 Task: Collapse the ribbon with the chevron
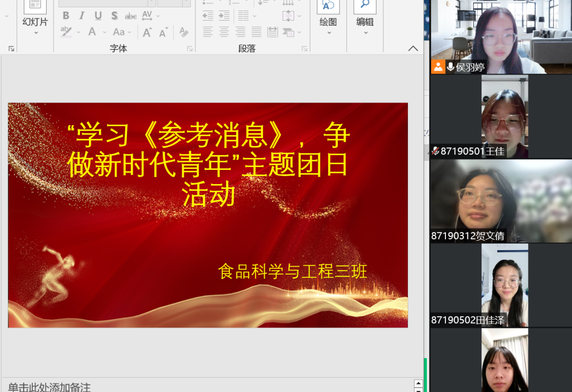click(413, 48)
